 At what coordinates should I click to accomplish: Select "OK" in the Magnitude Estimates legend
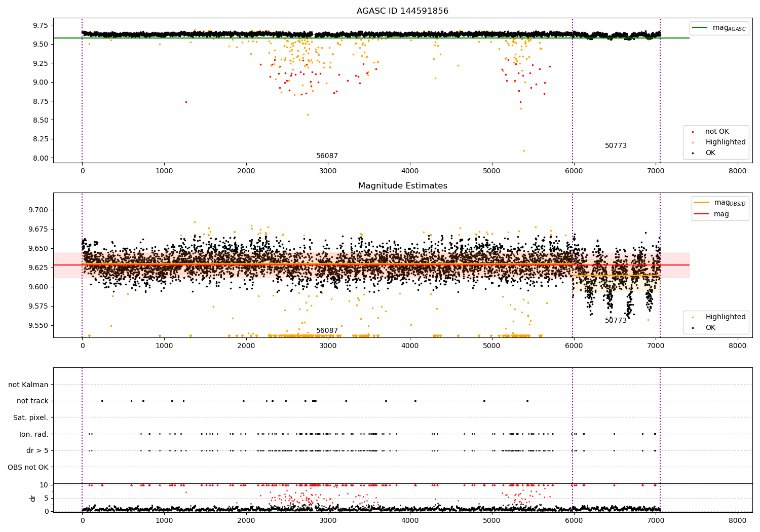pos(710,328)
